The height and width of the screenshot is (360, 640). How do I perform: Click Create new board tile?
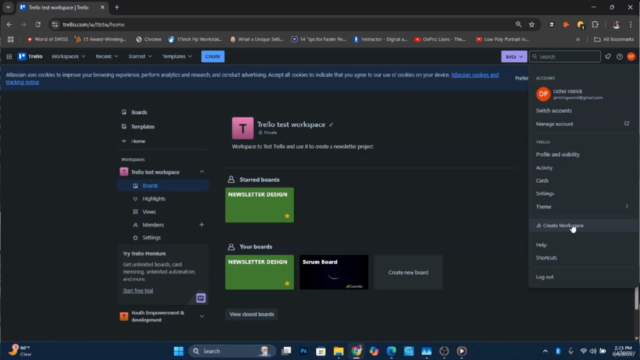pyautogui.click(x=408, y=272)
